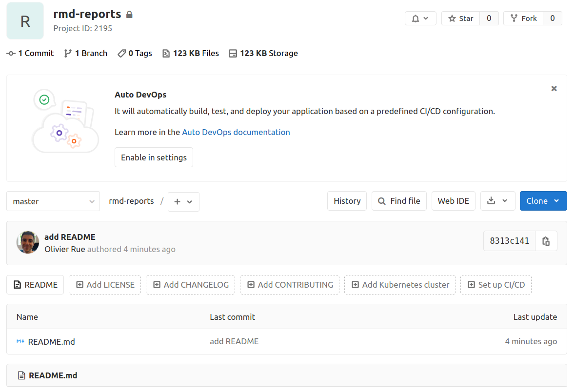Dismiss the Auto DevOps banner

[x=554, y=89]
